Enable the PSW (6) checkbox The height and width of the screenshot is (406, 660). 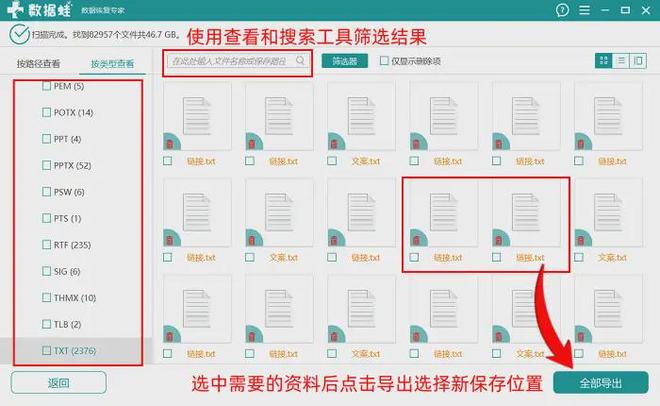tap(47, 192)
